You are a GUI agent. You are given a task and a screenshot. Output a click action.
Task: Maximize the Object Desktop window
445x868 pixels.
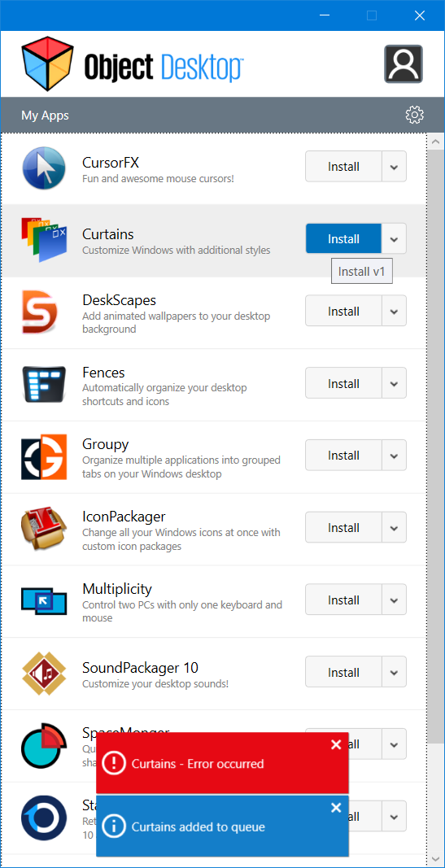tap(372, 15)
